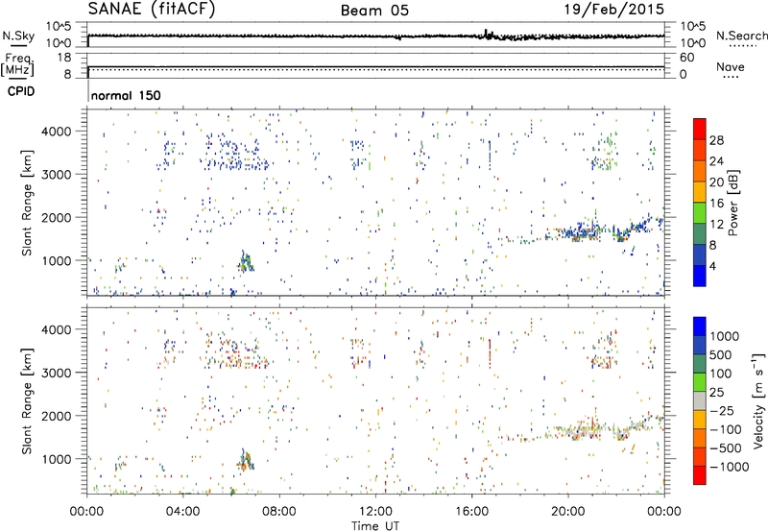Click the noise spike near 16:30 in sky-noise trace
The width and height of the screenshot is (768, 532).
(487, 33)
